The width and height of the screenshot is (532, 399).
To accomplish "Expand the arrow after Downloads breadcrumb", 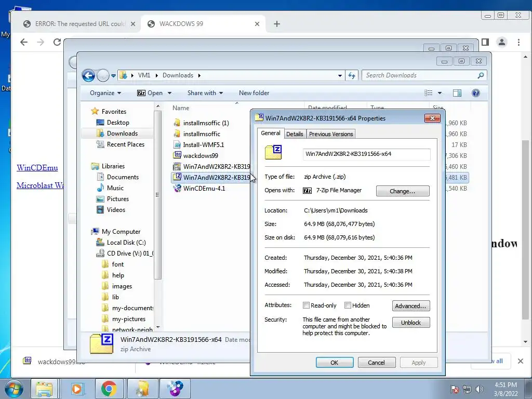I will tap(199, 75).
